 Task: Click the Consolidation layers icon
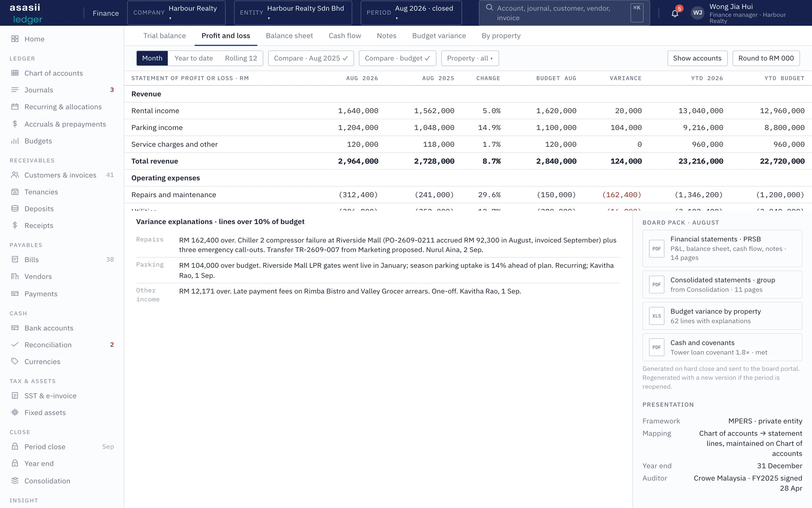pyautogui.click(x=15, y=481)
